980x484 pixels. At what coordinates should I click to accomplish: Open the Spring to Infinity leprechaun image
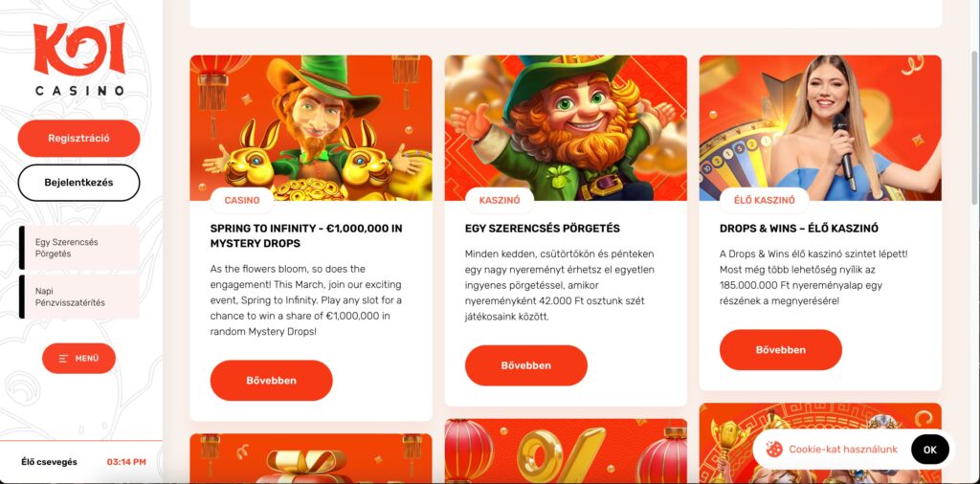pyautogui.click(x=311, y=128)
